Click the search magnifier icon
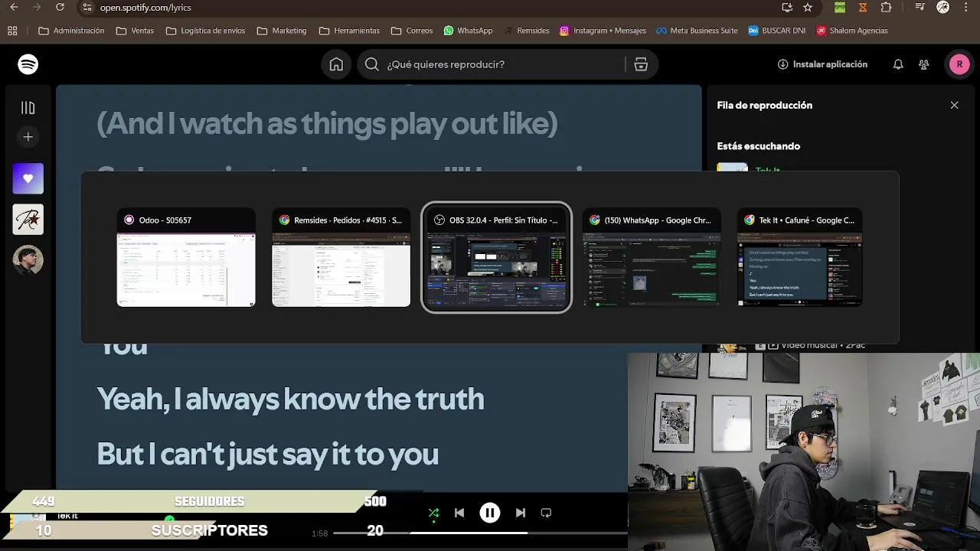The image size is (980, 551). coord(372,64)
